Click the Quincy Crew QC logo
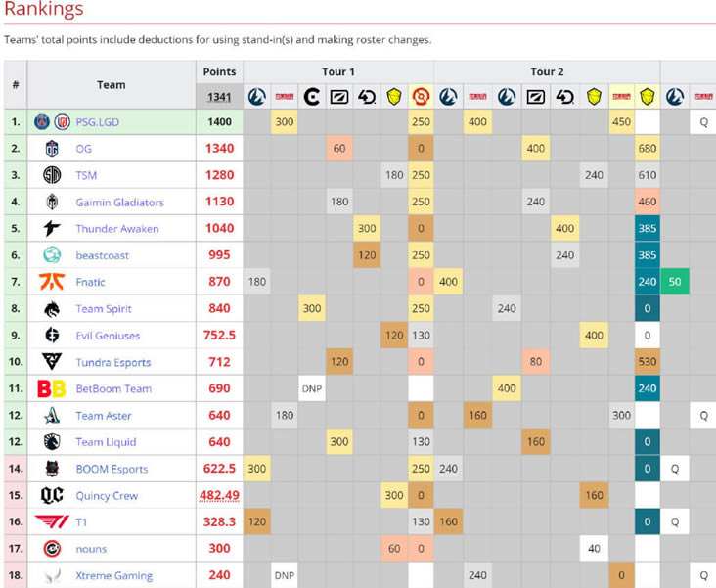This screenshot has height=588, width=716. 52,495
